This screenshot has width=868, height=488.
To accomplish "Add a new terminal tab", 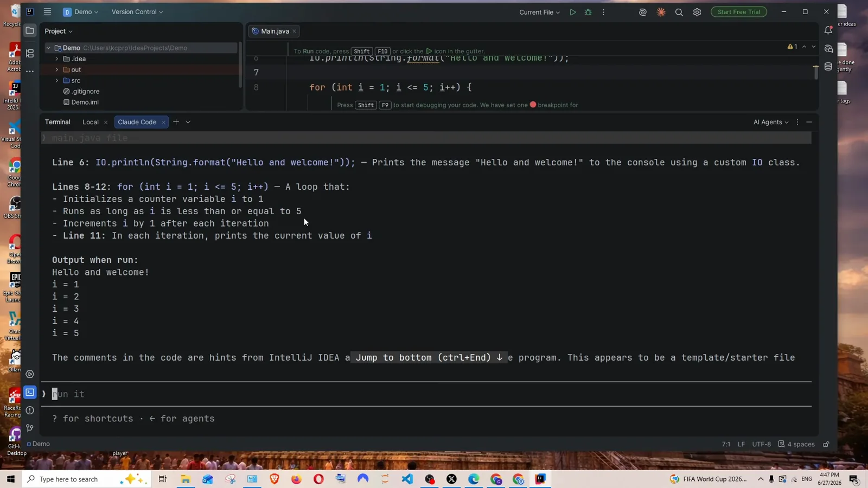I will coord(176,122).
